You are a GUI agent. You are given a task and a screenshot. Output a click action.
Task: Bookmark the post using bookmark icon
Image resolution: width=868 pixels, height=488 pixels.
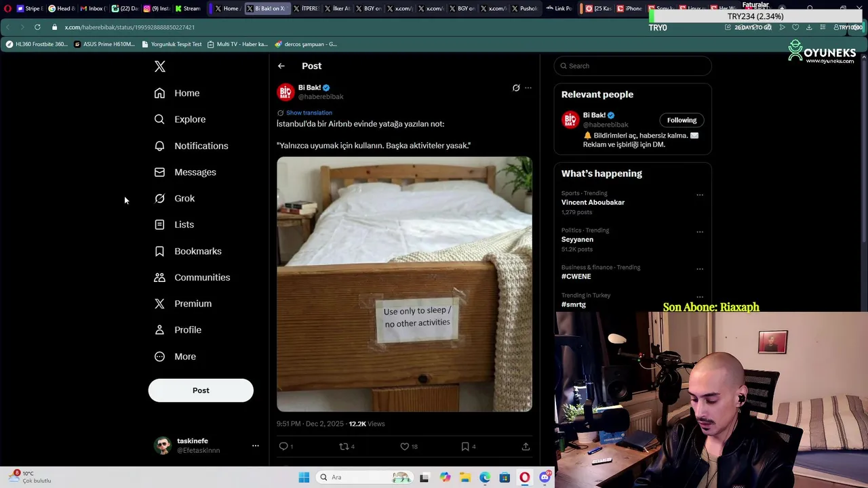click(465, 446)
